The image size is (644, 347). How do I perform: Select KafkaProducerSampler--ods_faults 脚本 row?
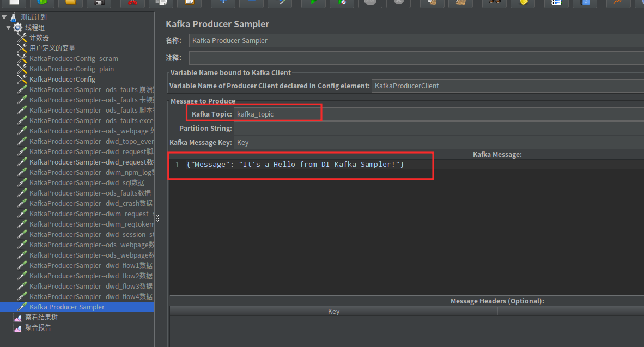pos(91,110)
